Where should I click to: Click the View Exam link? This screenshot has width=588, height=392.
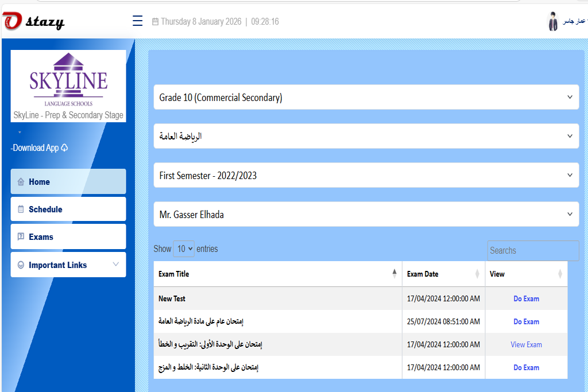pos(526,345)
